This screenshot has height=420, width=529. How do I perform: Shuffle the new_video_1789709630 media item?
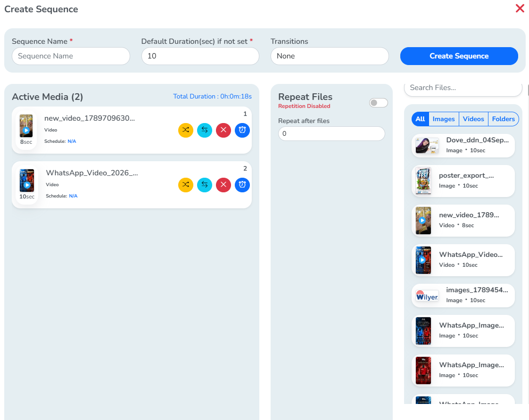click(186, 130)
